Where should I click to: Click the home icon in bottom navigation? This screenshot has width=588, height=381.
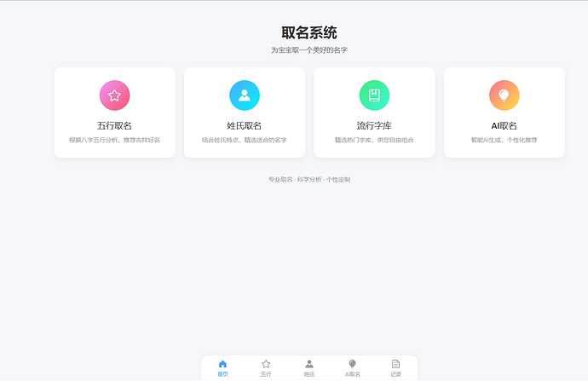pos(222,364)
